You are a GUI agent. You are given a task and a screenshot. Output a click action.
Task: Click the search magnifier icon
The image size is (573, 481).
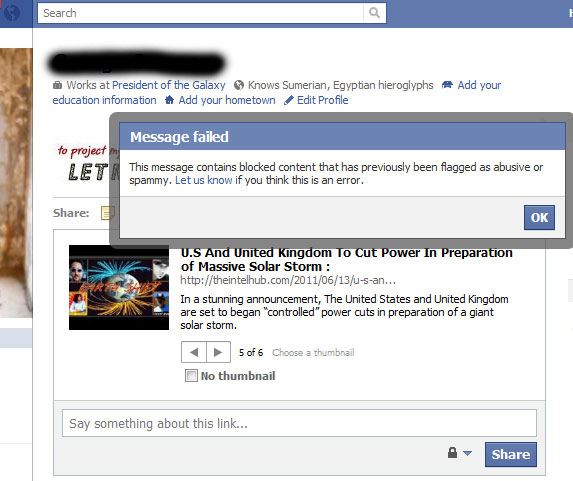pyautogui.click(x=374, y=13)
